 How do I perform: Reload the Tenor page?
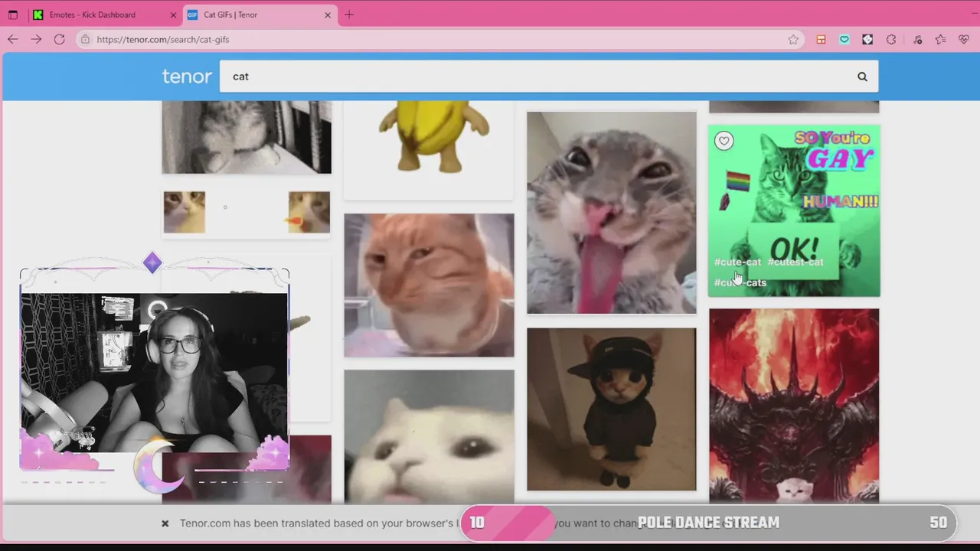[x=59, y=39]
